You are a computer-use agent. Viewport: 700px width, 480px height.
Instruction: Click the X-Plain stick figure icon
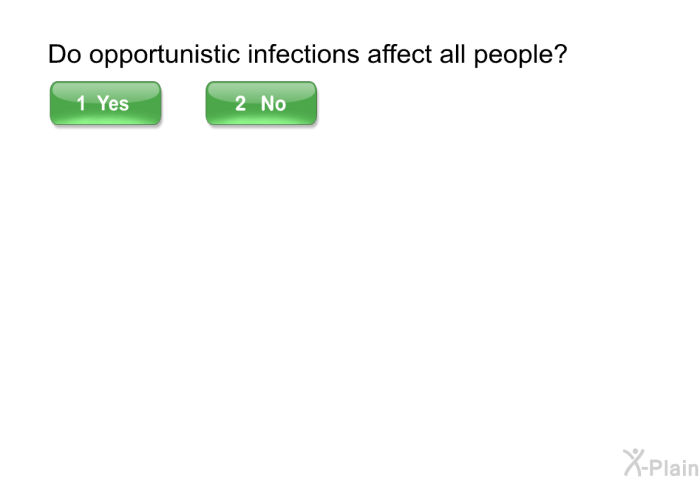(634, 463)
